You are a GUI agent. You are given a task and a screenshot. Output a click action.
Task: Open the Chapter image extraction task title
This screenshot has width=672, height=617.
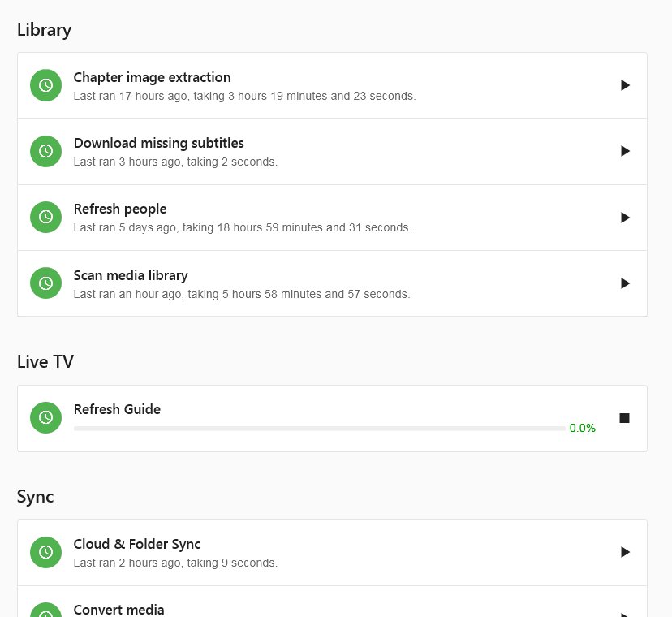pos(152,78)
